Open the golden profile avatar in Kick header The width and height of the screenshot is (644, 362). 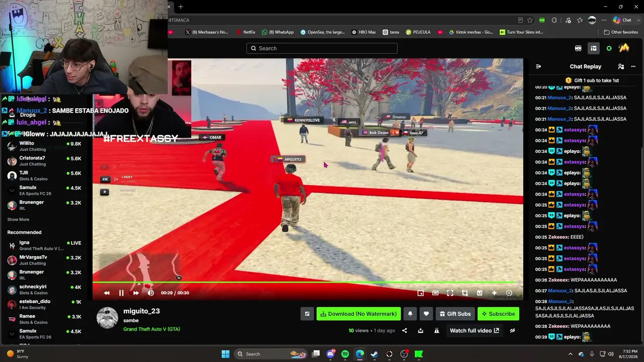(624, 48)
